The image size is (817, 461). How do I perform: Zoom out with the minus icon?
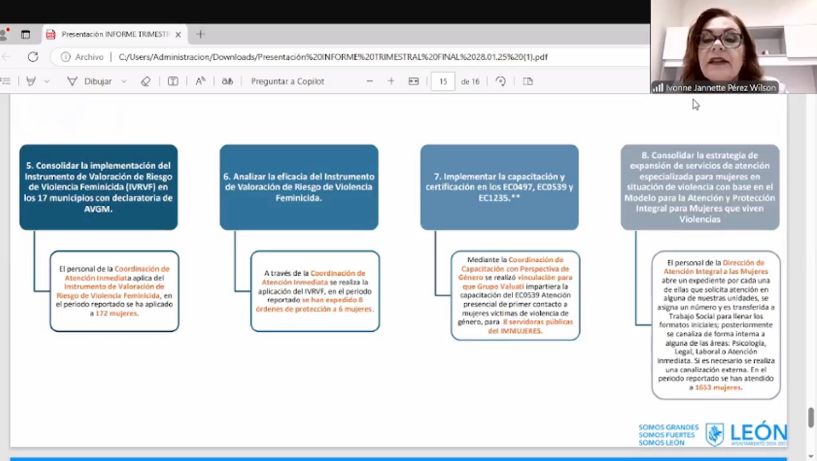pyautogui.click(x=369, y=81)
